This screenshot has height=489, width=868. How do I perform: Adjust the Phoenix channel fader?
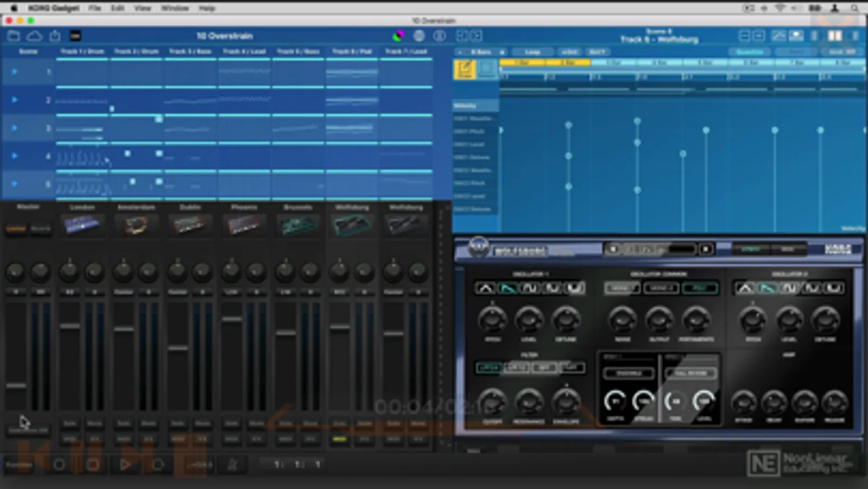(x=232, y=319)
